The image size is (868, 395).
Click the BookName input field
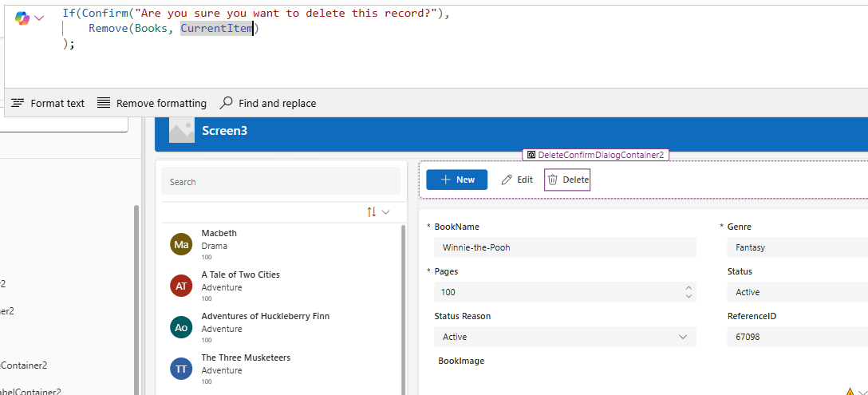tap(565, 247)
